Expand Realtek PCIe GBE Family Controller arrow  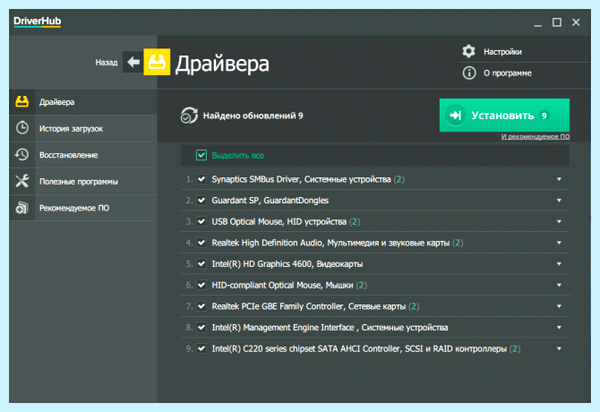click(559, 306)
